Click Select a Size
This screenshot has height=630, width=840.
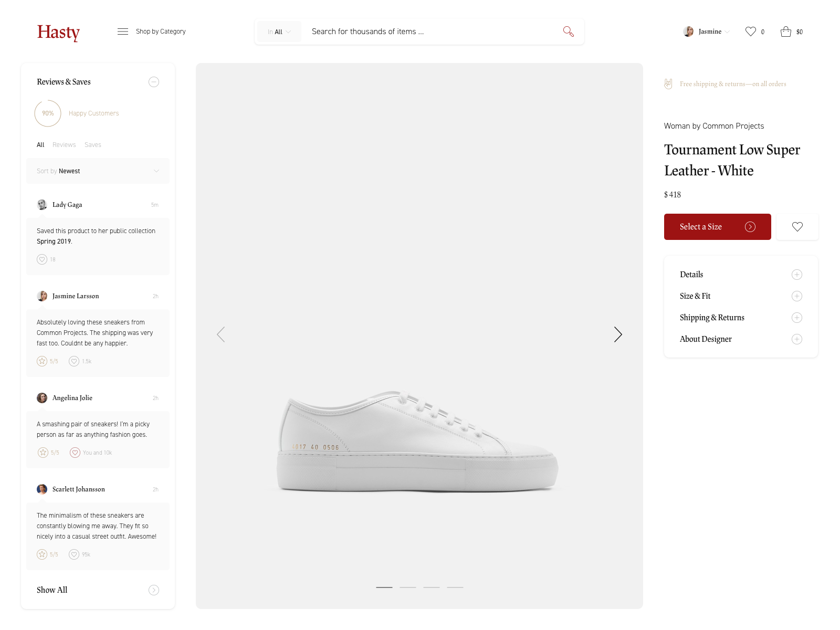[x=717, y=227]
